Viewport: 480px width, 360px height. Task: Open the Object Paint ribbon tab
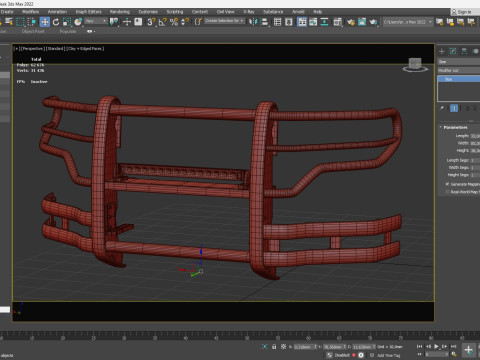33,31
